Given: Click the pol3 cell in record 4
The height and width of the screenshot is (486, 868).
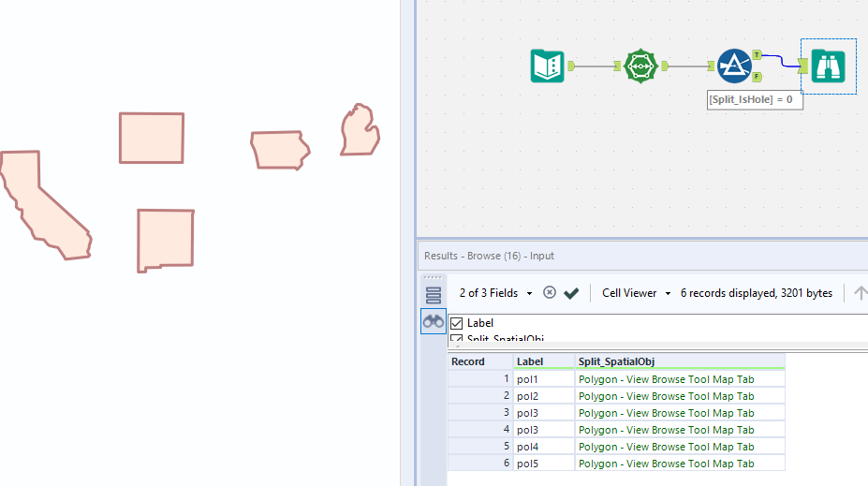Looking at the screenshot, I should tap(544, 430).
